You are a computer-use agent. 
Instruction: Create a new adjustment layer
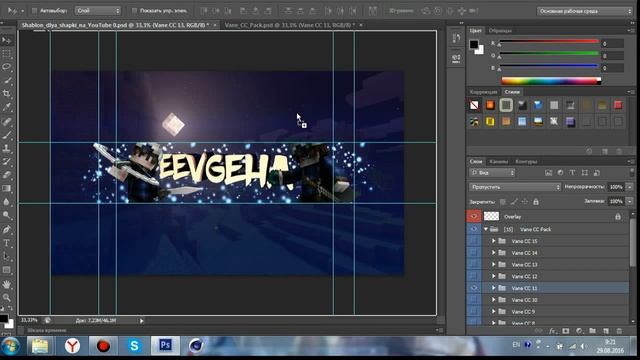coord(579,331)
